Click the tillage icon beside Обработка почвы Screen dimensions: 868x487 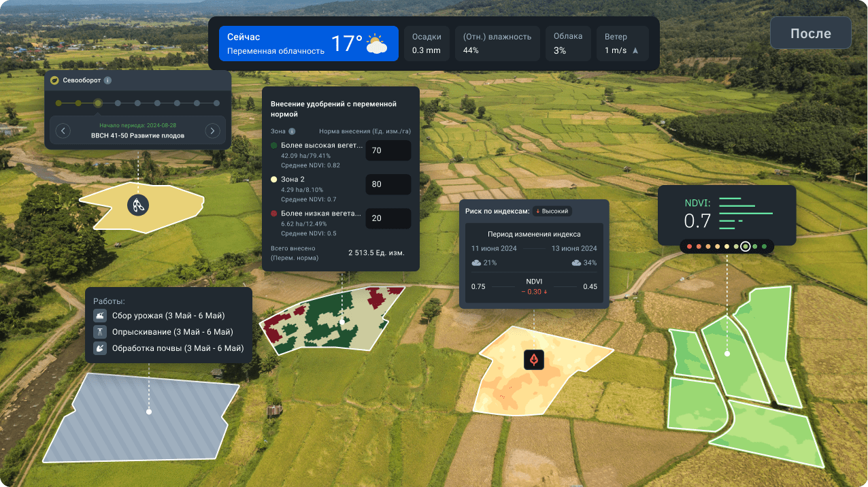point(100,348)
